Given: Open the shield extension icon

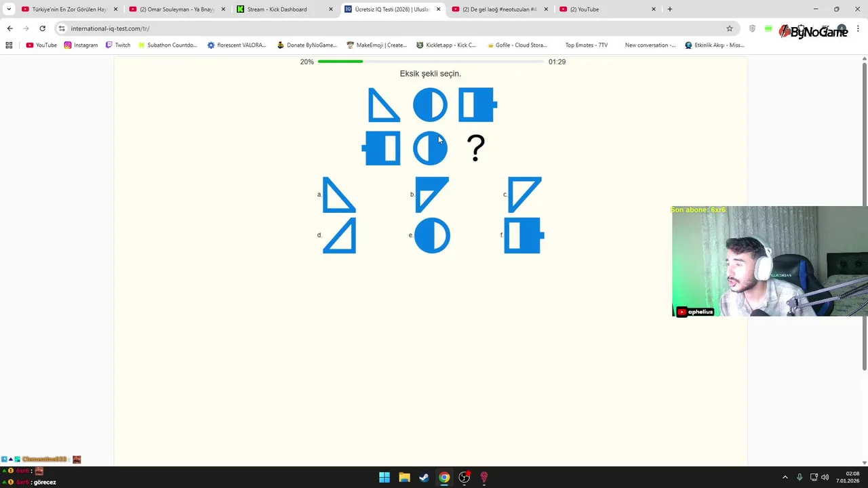Looking at the screenshot, I should [752, 28].
